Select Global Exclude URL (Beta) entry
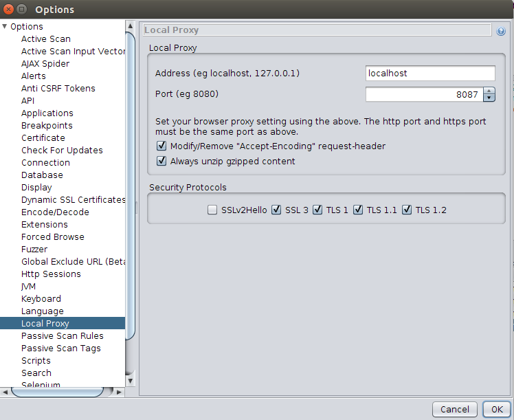 pos(73,262)
